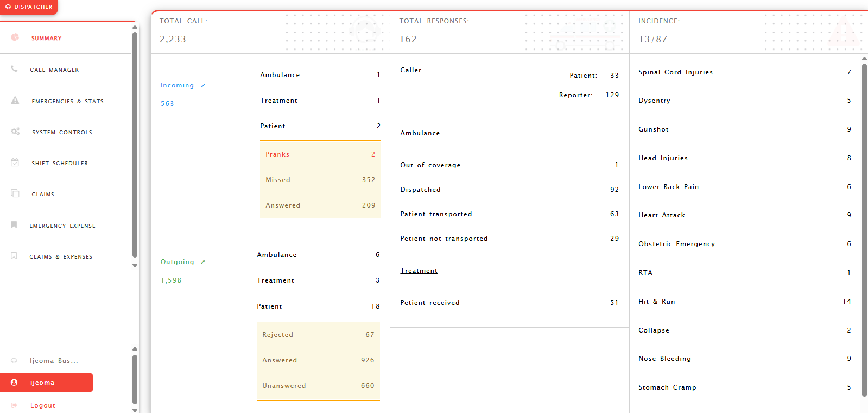Select the Ijeoma Bus... account entry

click(x=54, y=361)
